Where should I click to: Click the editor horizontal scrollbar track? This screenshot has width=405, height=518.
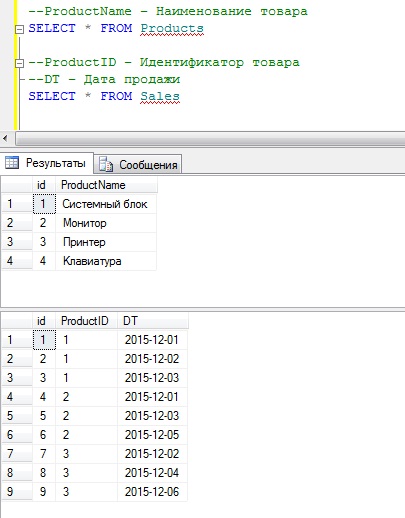click(210, 138)
